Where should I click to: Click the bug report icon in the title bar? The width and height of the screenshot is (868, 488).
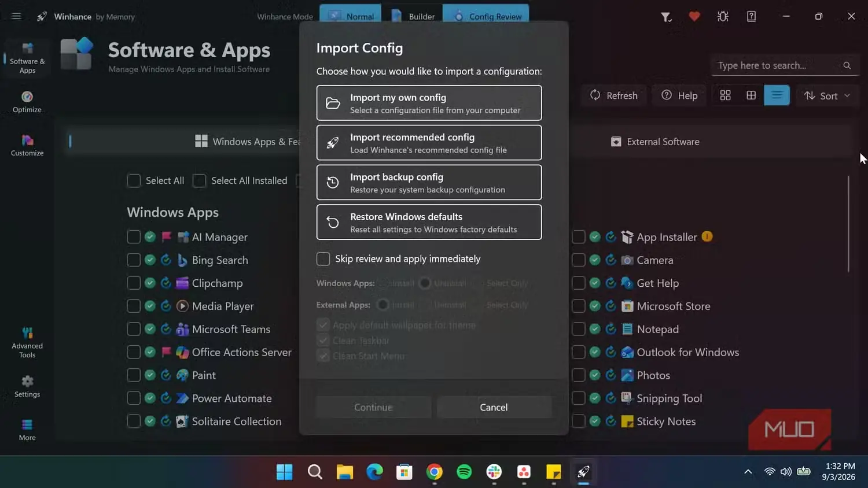coord(723,16)
